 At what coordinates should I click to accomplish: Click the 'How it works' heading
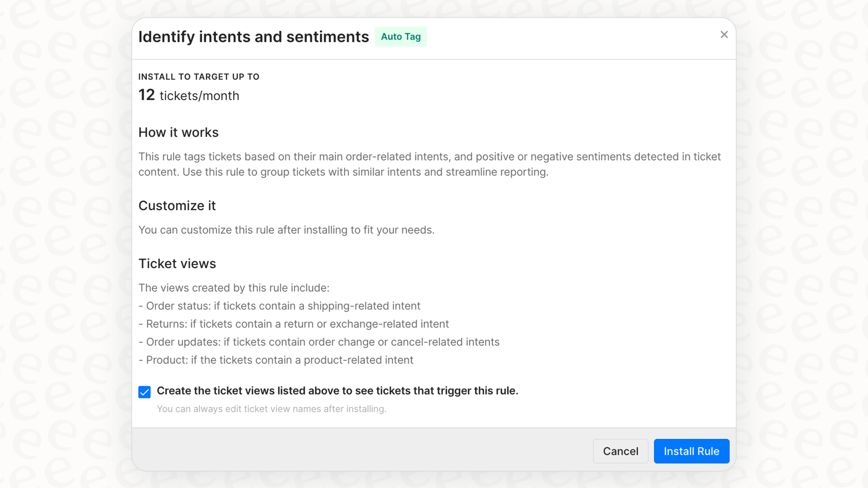[178, 133]
